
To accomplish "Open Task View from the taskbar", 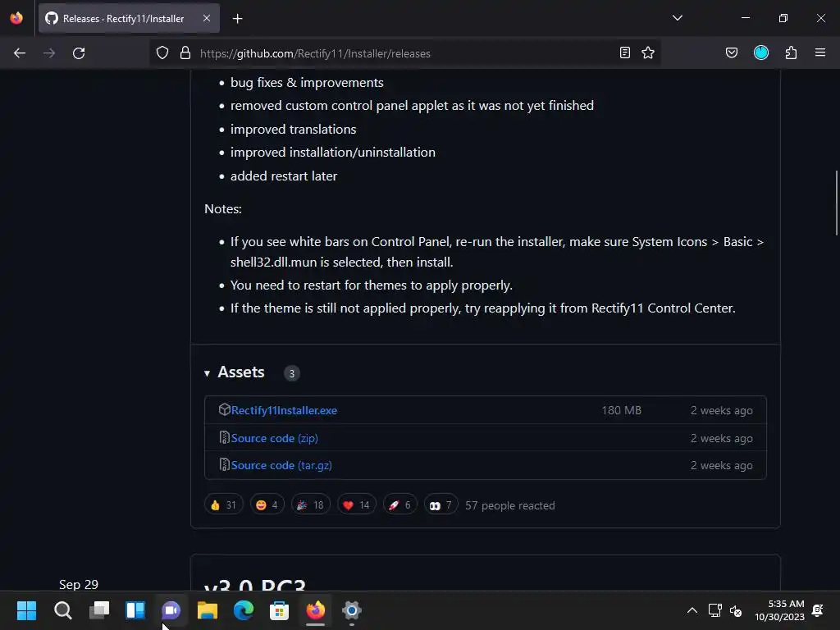I will click(99, 610).
